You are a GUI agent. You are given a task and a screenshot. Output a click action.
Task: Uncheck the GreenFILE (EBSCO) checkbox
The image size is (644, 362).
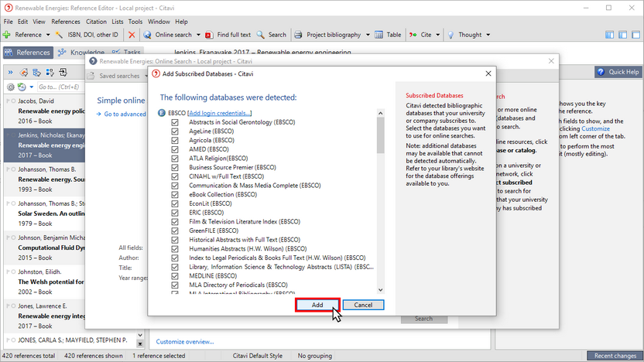click(x=175, y=231)
